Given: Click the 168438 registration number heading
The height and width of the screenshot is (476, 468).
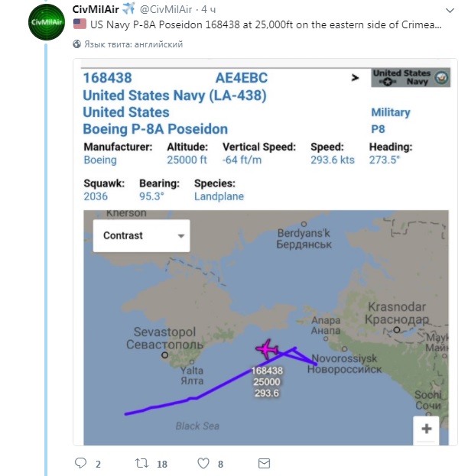Looking at the screenshot, I should pyautogui.click(x=107, y=78).
